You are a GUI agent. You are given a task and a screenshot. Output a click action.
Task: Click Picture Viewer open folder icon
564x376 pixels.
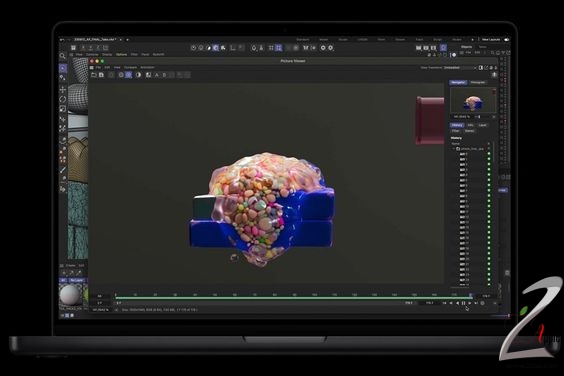(x=94, y=75)
